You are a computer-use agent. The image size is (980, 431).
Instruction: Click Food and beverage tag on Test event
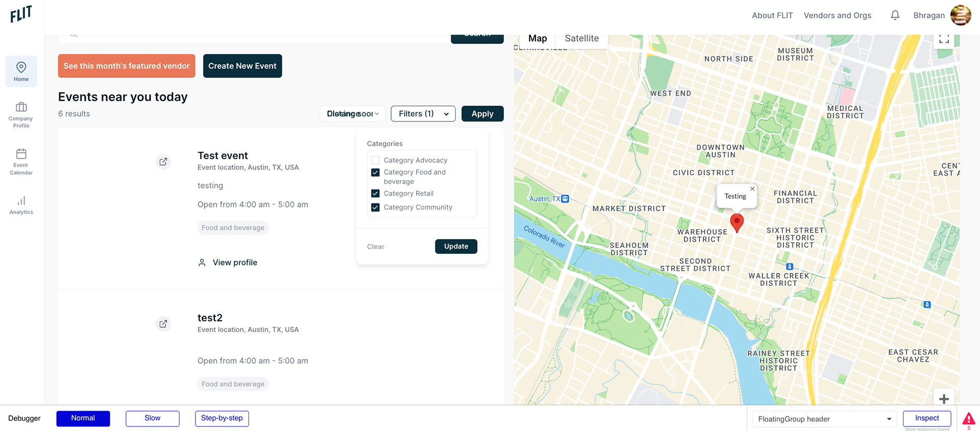point(233,228)
